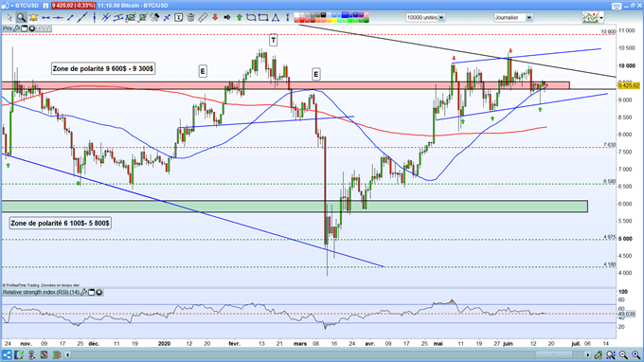The height and width of the screenshot is (362, 644).
Task: Select the magnifier zoom tool
Action: click(x=21, y=17)
